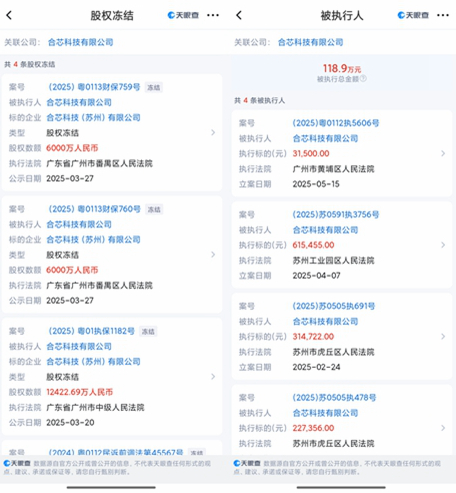This screenshot has height=493, width=456.
Task: Select the 615,455.00 execution amount
Action: (x=313, y=245)
